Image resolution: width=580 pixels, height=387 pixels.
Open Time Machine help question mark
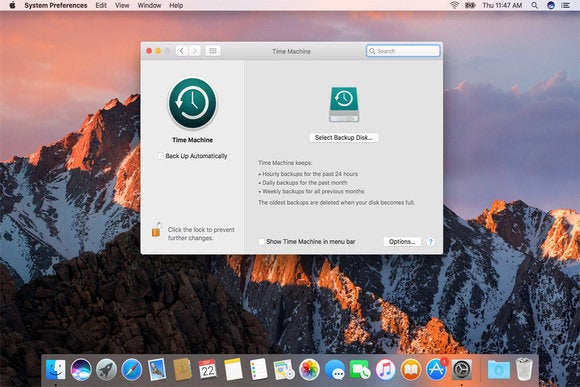(430, 242)
